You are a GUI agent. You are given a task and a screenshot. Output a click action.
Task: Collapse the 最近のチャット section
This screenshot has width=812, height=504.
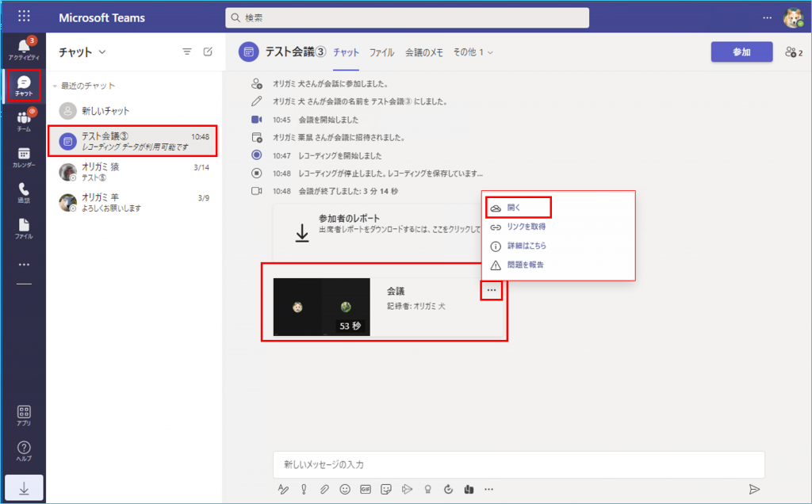pos(55,86)
